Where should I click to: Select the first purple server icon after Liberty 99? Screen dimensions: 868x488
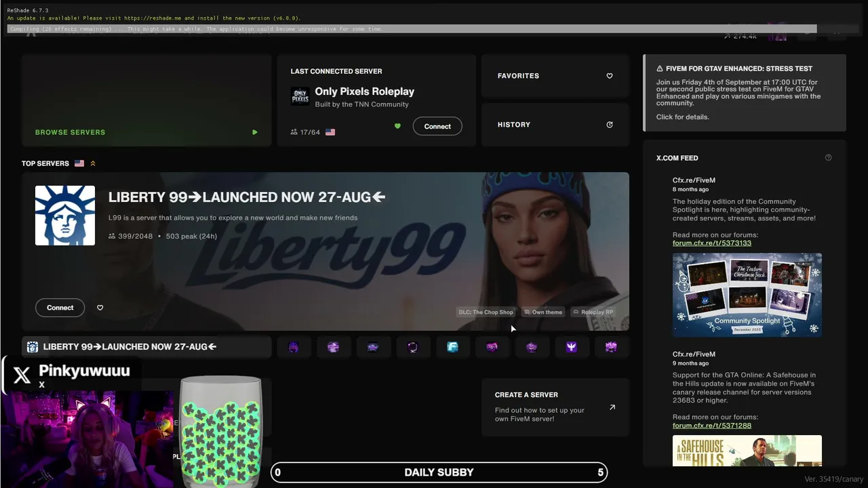pyautogui.click(x=294, y=347)
